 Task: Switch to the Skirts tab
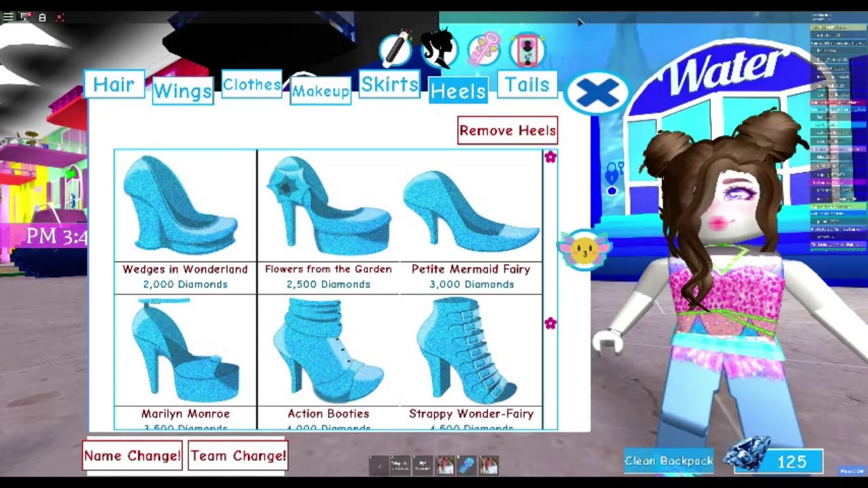(x=389, y=85)
